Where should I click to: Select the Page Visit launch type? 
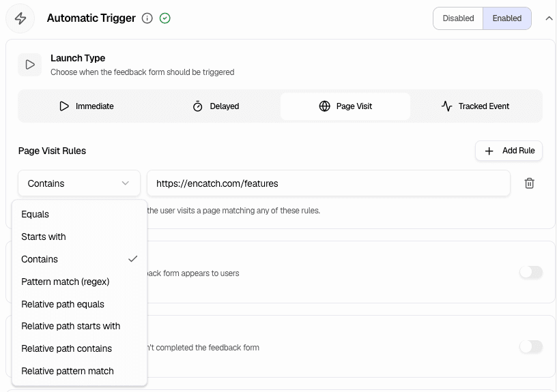(x=345, y=106)
